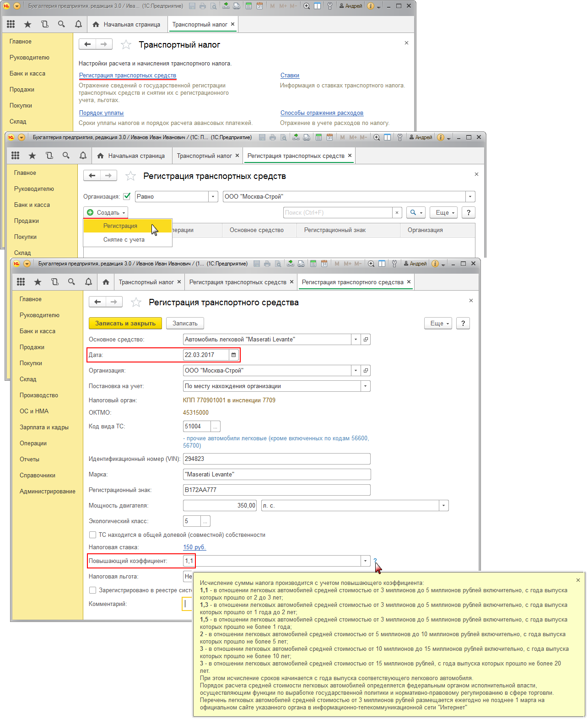Viewport: 588px width, 719px height.
Task: Expand Основное средство dropdown arrow
Action: (x=356, y=340)
